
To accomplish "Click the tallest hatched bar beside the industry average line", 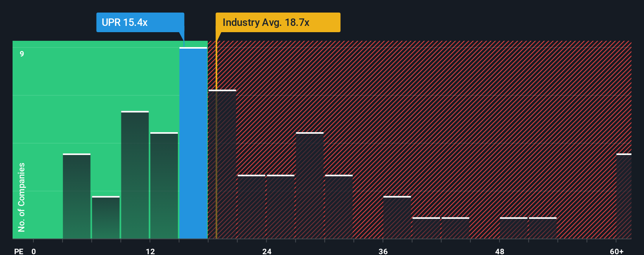I will tap(222, 164).
